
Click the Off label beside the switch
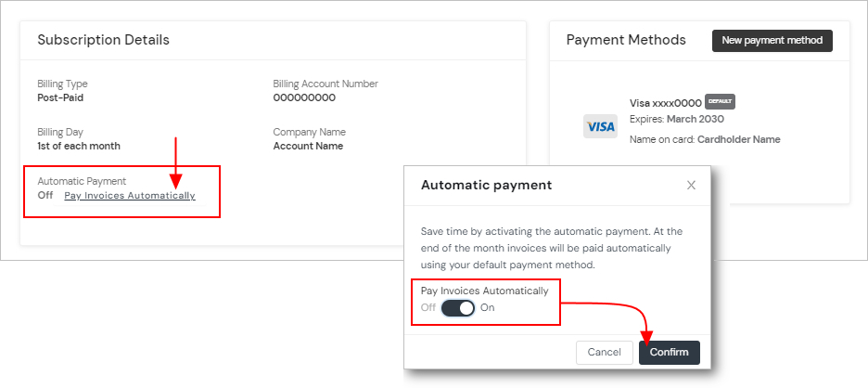point(428,308)
